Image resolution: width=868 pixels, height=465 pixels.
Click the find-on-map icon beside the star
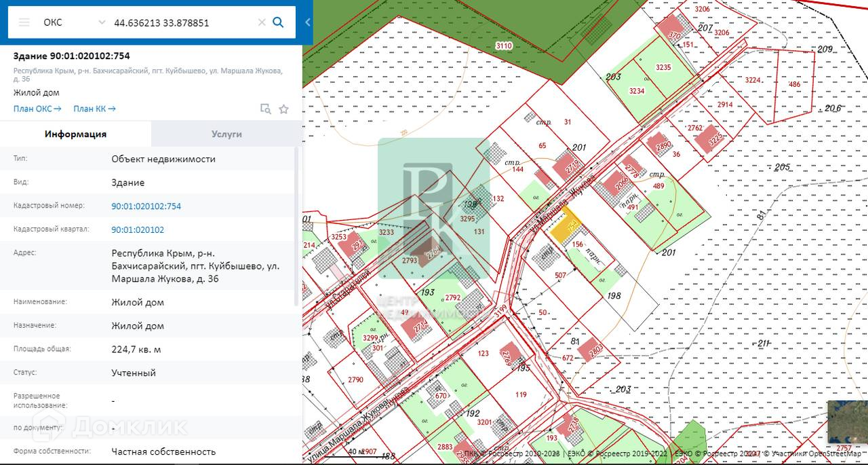[x=266, y=109]
